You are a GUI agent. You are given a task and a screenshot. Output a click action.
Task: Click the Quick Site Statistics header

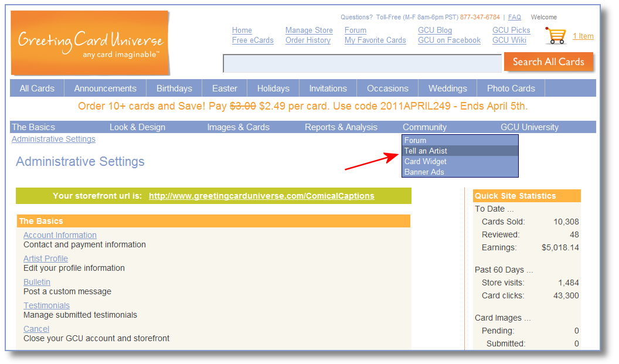click(x=527, y=196)
